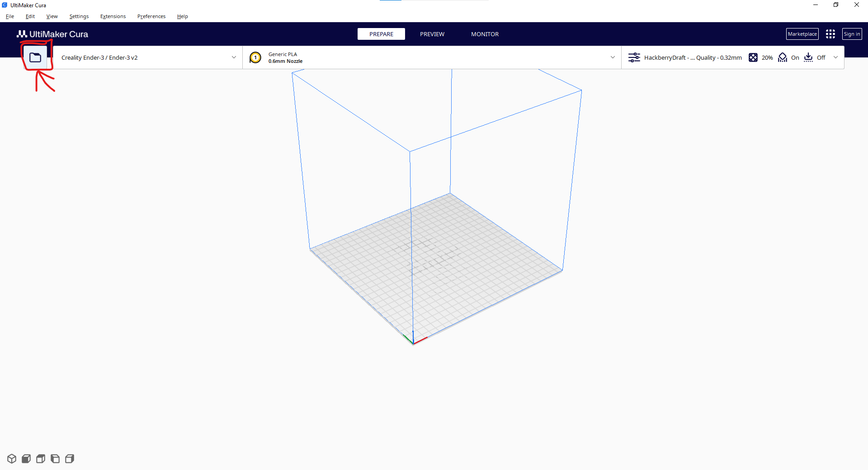Expand the print settings panel chevron

pyautogui.click(x=835, y=57)
